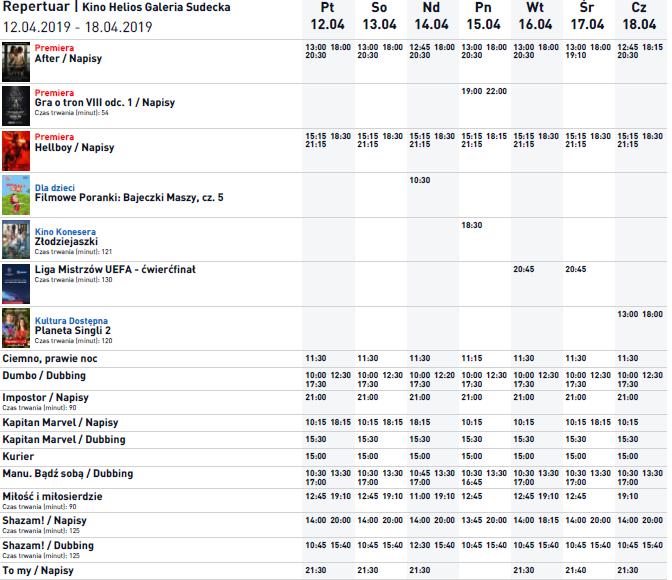
Task: Select Bajeczki Maszy 10:30 Sunday showtime
Action: [420, 180]
